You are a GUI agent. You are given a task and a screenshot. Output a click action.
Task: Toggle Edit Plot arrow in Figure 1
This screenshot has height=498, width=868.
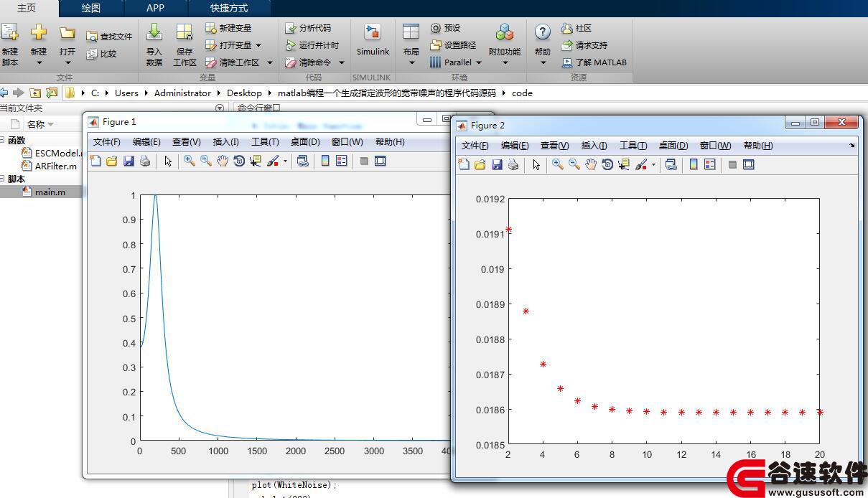[x=168, y=161]
